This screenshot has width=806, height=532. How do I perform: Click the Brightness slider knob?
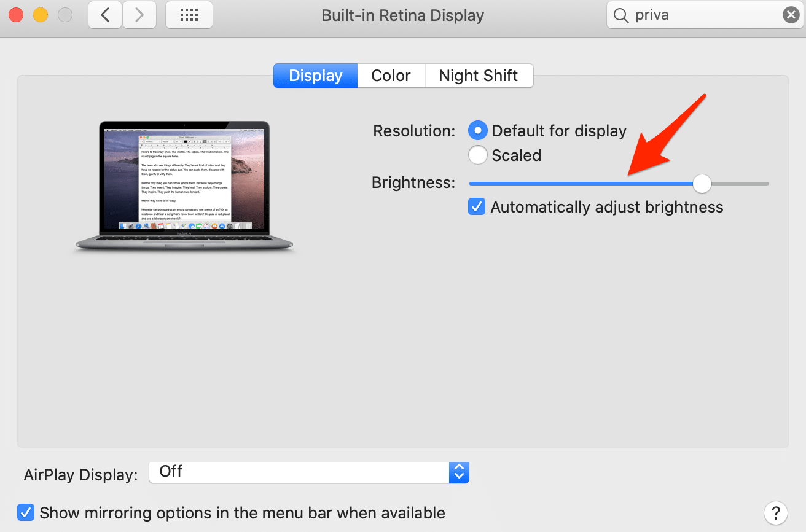point(702,183)
